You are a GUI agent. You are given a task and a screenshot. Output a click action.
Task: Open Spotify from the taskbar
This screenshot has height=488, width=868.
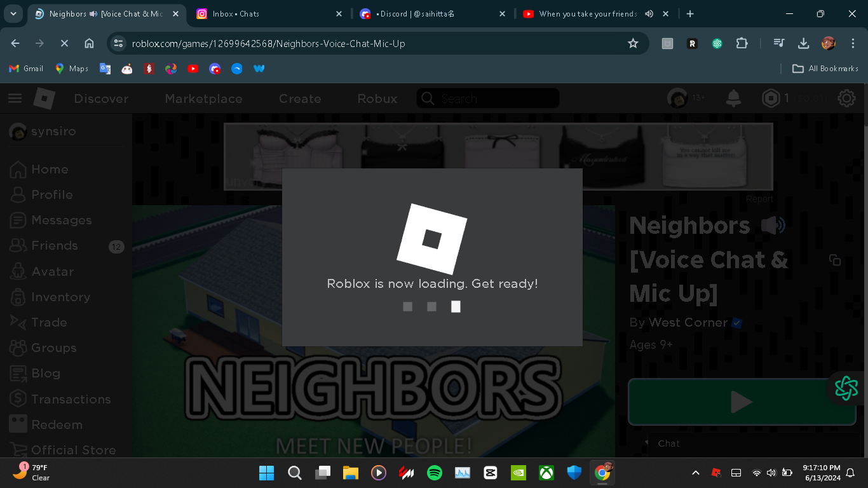[435, 473]
